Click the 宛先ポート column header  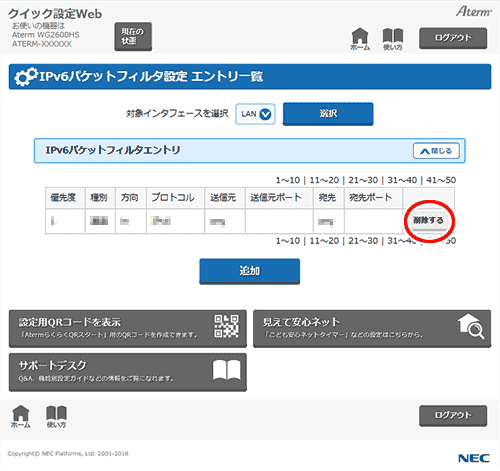coord(373,198)
